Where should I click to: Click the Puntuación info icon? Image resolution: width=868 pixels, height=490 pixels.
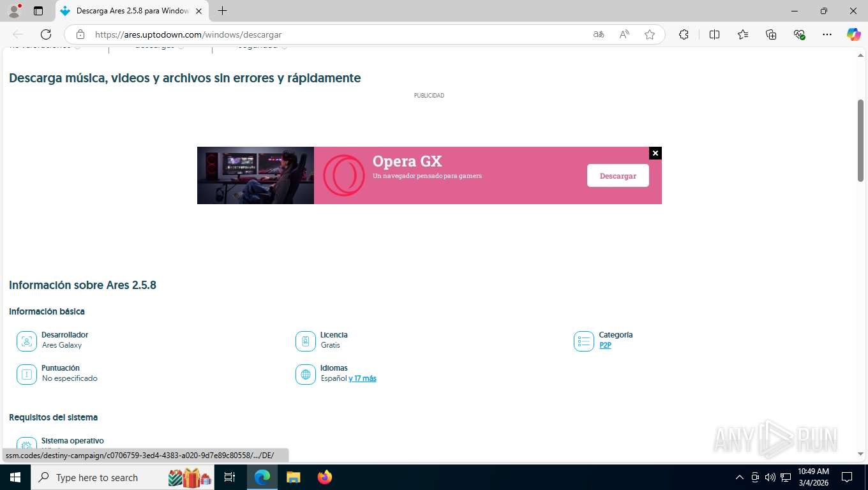click(27, 375)
